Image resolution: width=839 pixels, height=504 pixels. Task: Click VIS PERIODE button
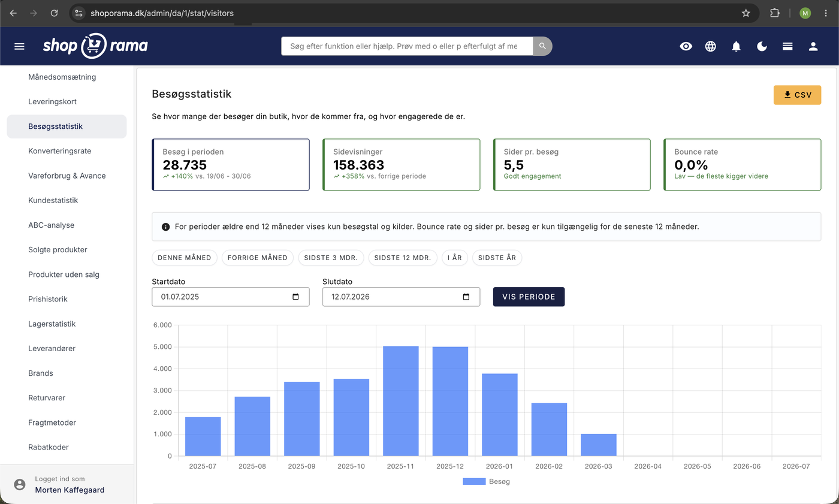tap(529, 297)
